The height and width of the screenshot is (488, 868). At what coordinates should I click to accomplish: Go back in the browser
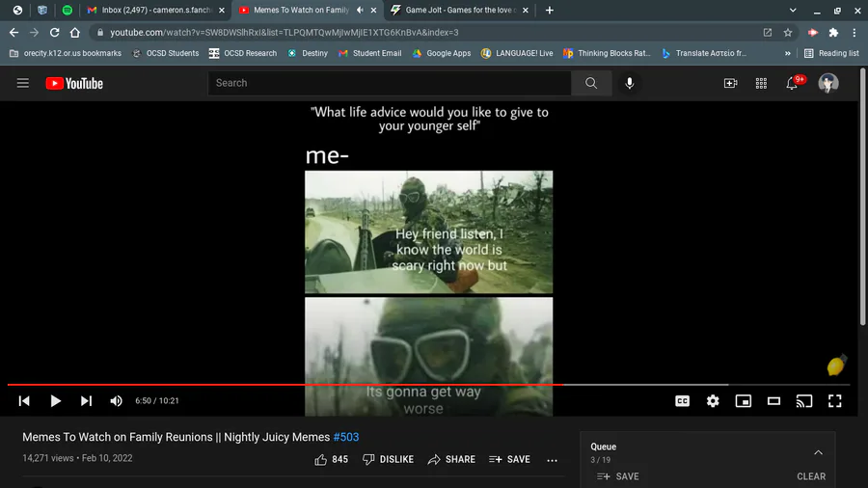(x=14, y=33)
